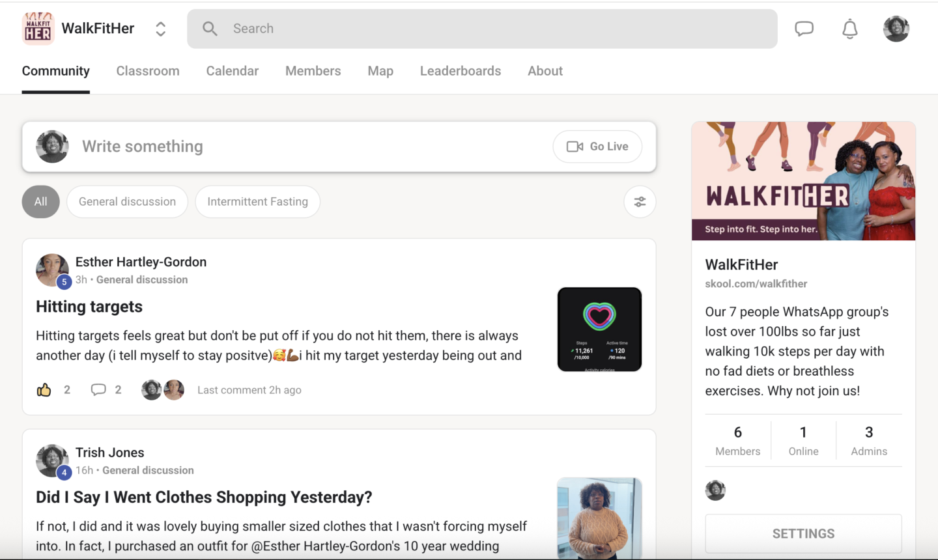View the 1 Online stat

tap(804, 441)
